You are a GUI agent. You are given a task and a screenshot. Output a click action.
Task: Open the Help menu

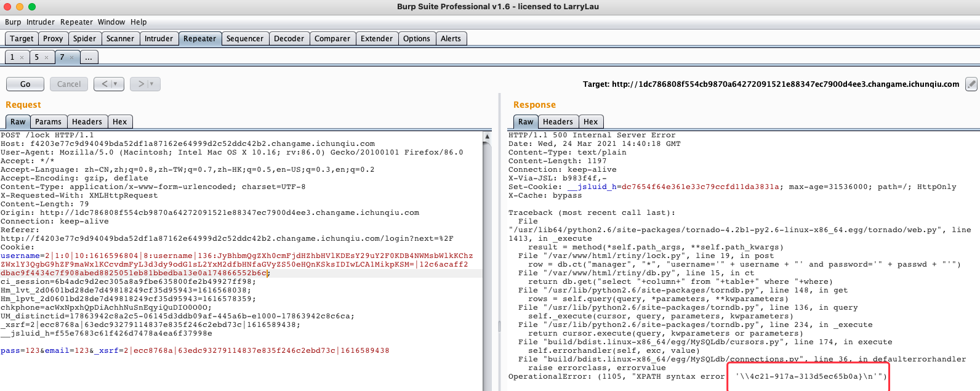point(139,22)
